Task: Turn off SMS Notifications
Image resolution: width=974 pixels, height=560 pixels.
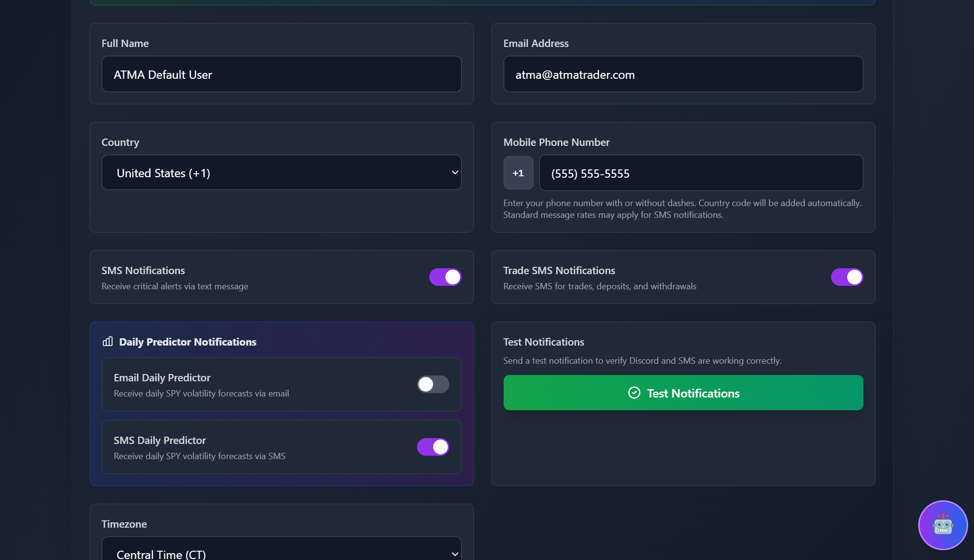Action: pyautogui.click(x=445, y=277)
